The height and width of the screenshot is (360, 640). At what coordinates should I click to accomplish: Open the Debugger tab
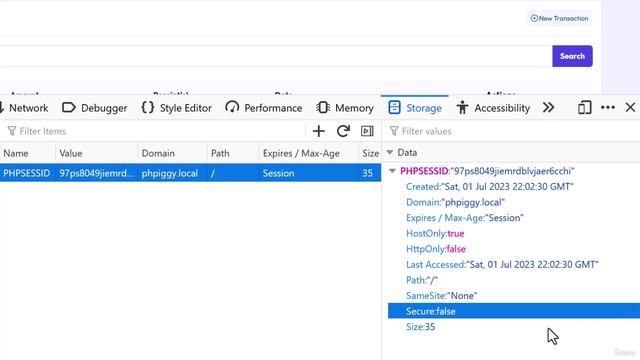pos(95,108)
